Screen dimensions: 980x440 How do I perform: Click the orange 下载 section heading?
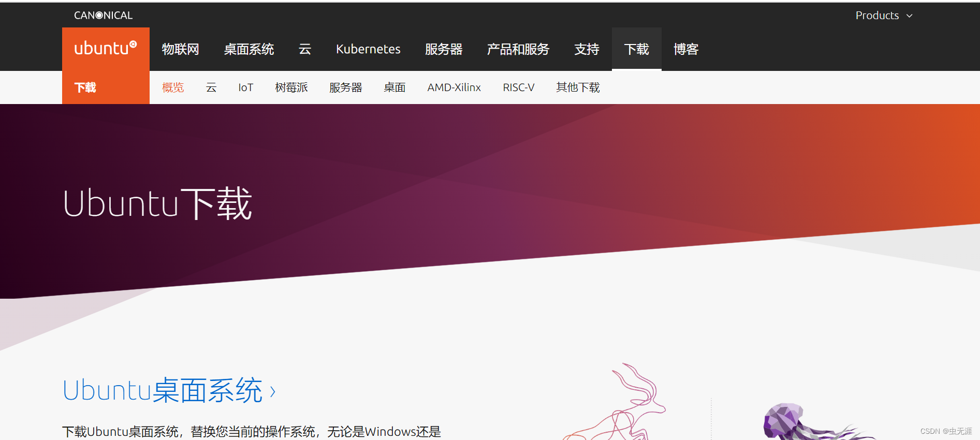tap(85, 87)
